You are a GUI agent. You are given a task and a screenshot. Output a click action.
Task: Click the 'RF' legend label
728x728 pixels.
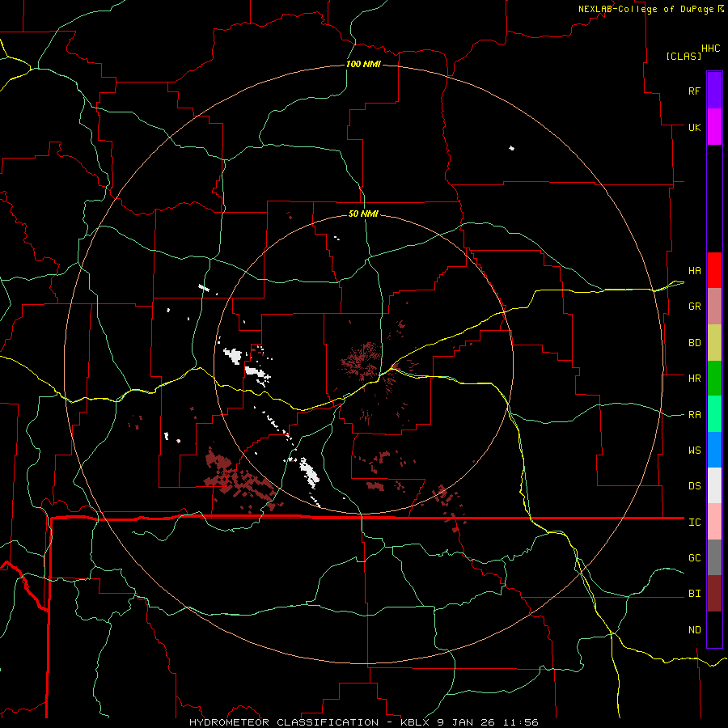tap(695, 91)
